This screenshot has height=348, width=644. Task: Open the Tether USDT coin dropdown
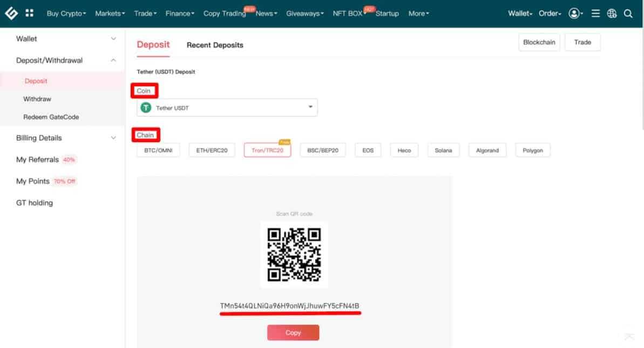click(227, 108)
